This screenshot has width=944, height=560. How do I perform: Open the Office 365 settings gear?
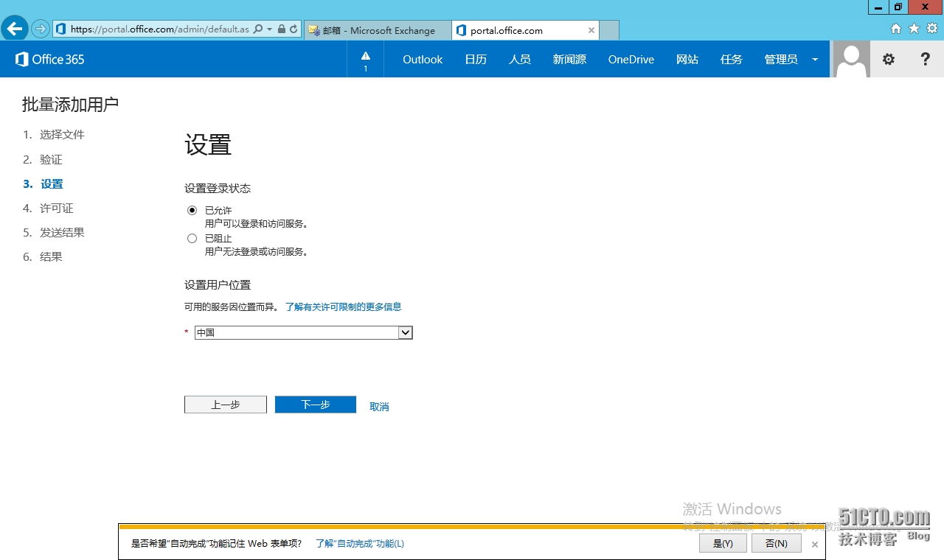point(888,59)
